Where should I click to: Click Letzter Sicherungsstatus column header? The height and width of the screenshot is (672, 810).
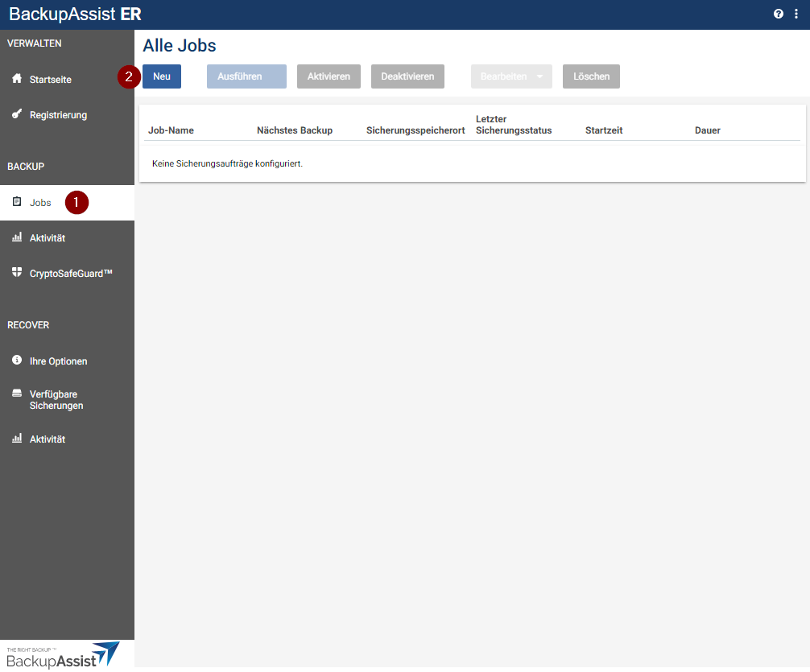point(514,125)
